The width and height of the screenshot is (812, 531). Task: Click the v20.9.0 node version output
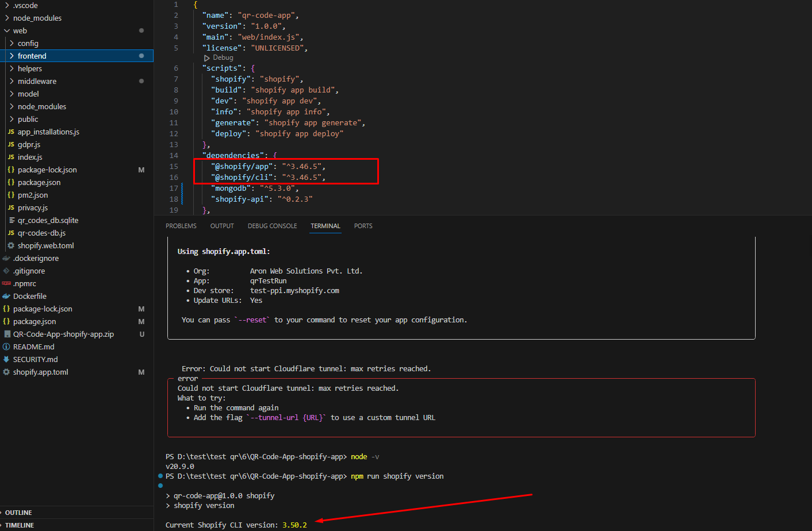tap(180, 466)
